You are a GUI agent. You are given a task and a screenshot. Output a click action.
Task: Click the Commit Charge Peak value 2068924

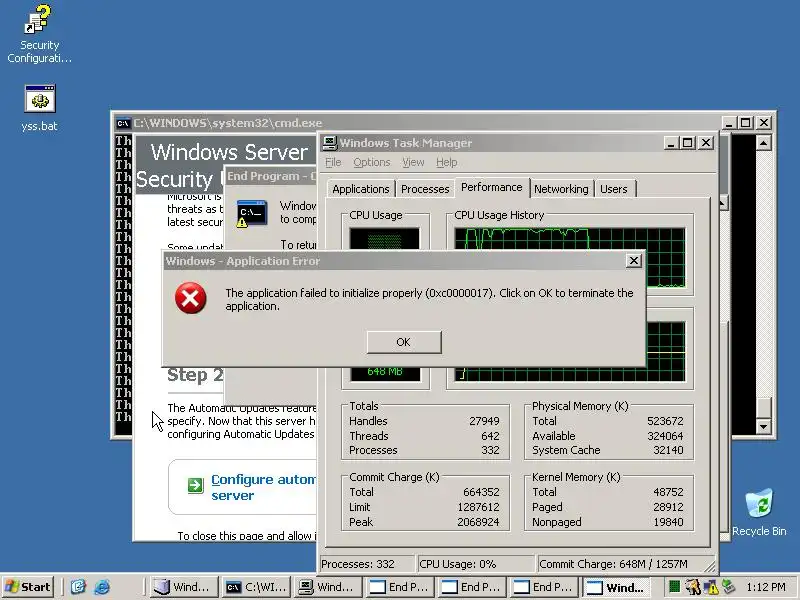pos(478,522)
